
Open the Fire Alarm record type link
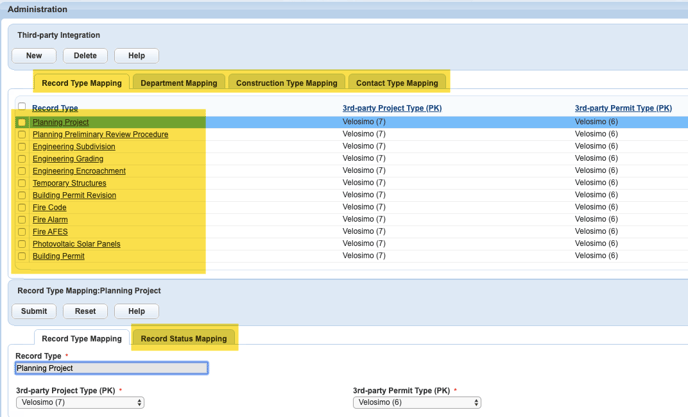tap(50, 220)
